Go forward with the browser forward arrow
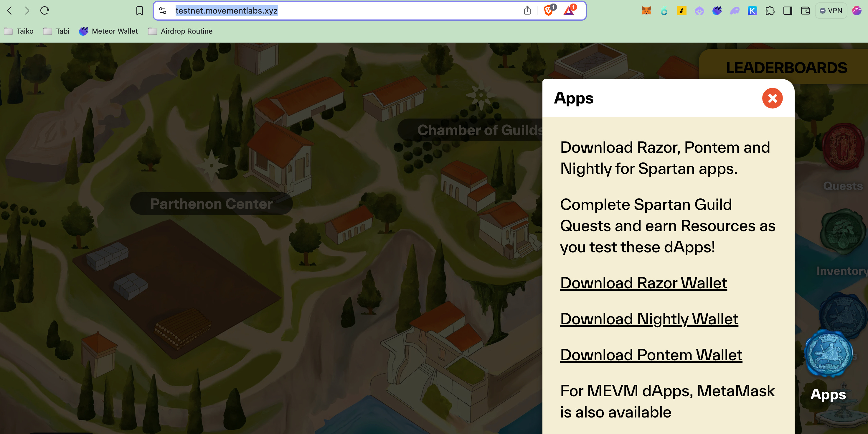Viewport: 868px width, 434px height. [x=27, y=10]
